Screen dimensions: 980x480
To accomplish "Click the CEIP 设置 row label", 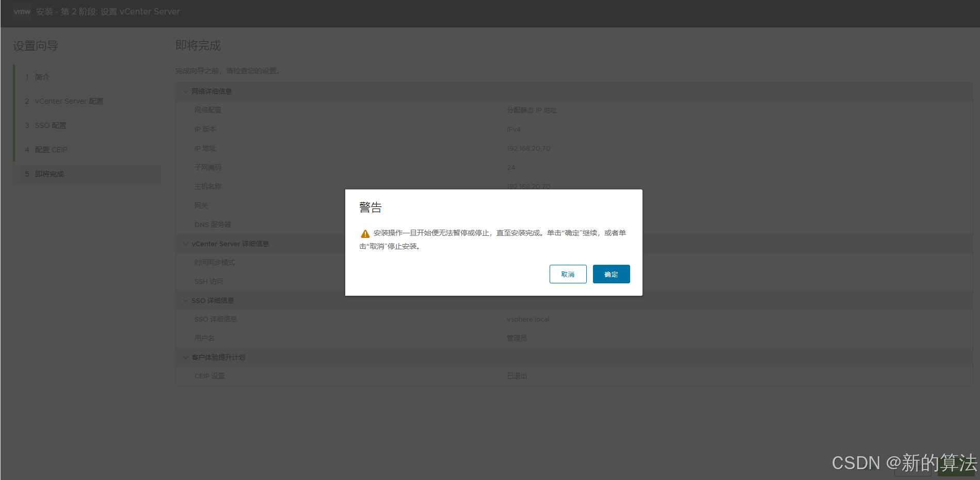I will (210, 376).
